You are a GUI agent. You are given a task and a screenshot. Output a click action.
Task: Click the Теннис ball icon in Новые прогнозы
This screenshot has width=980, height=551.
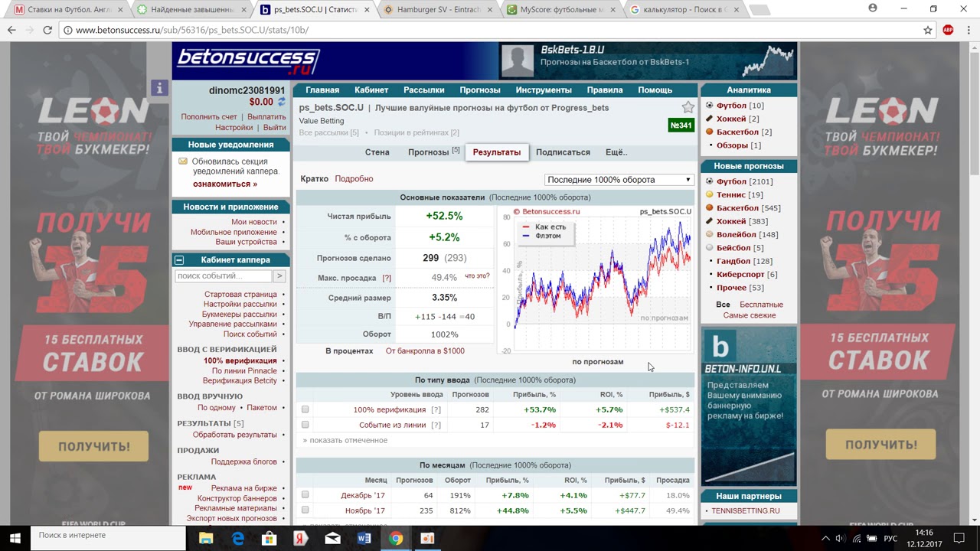[x=710, y=194]
